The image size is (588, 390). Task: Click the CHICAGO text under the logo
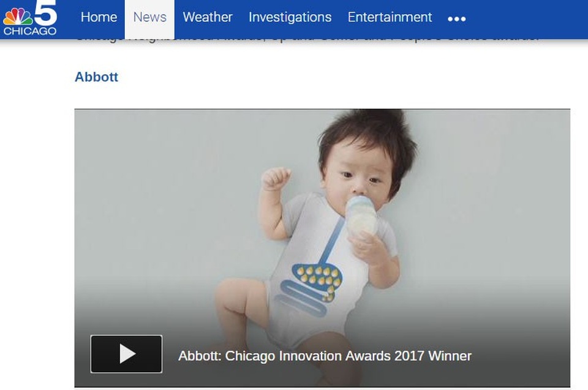click(30, 31)
